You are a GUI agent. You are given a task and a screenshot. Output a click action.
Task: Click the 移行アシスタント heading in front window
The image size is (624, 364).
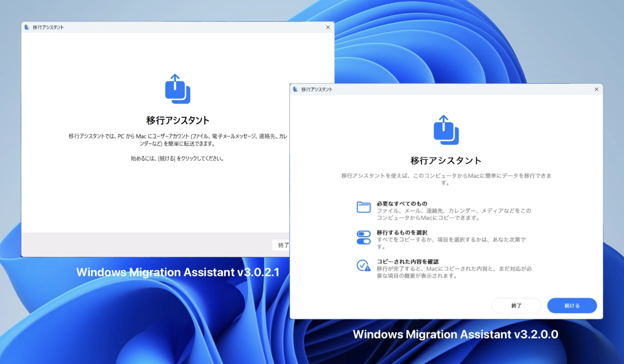click(x=446, y=160)
